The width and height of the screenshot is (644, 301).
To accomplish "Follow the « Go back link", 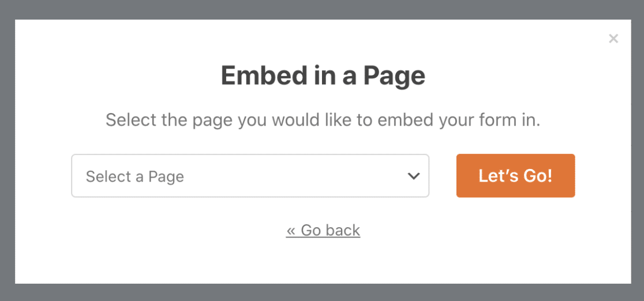I will [323, 231].
